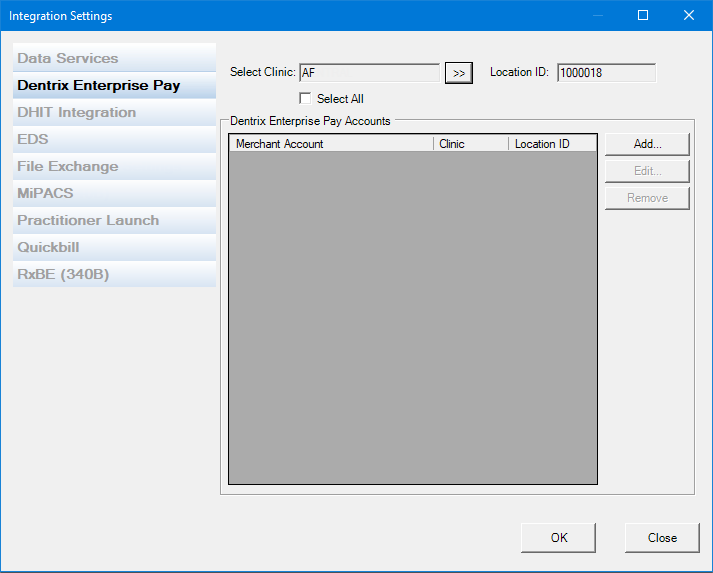Viewport: 713px width, 573px height.
Task: Select the MiPACS tab
Action: (114, 193)
